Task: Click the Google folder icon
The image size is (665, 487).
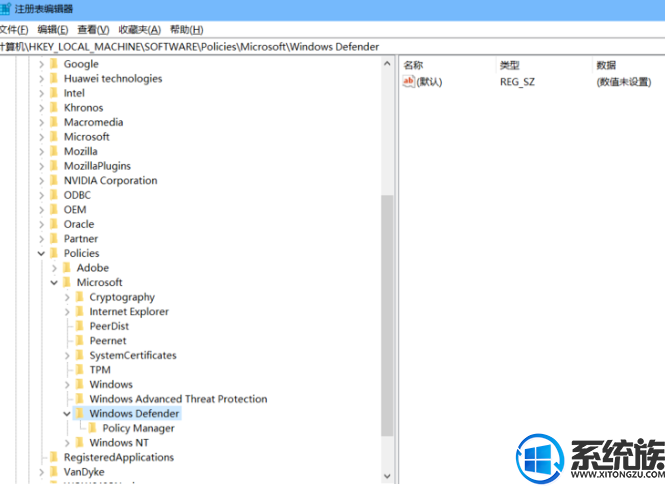Action: (x=54, y=64)
